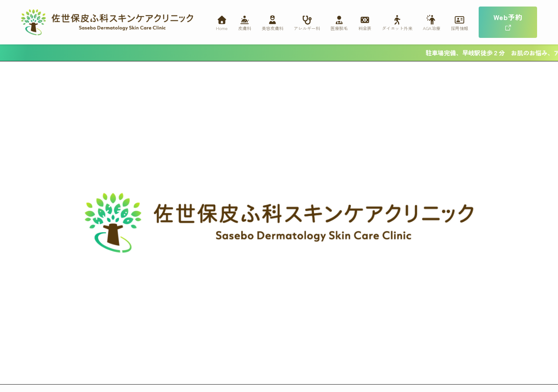This screenshot has height=392, width=558.
Task: Open the 美容皮膚科 menu label
Action: (x=272, y=29)
